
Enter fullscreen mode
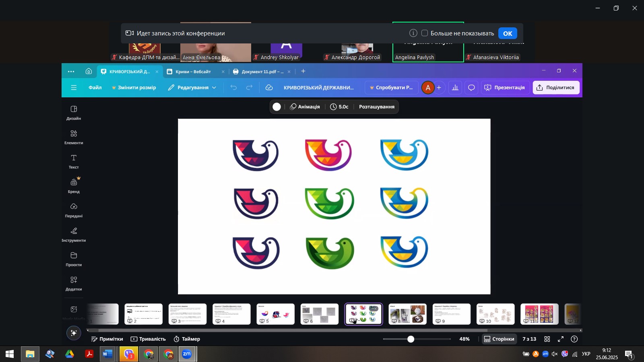click(x=561, y=339)
